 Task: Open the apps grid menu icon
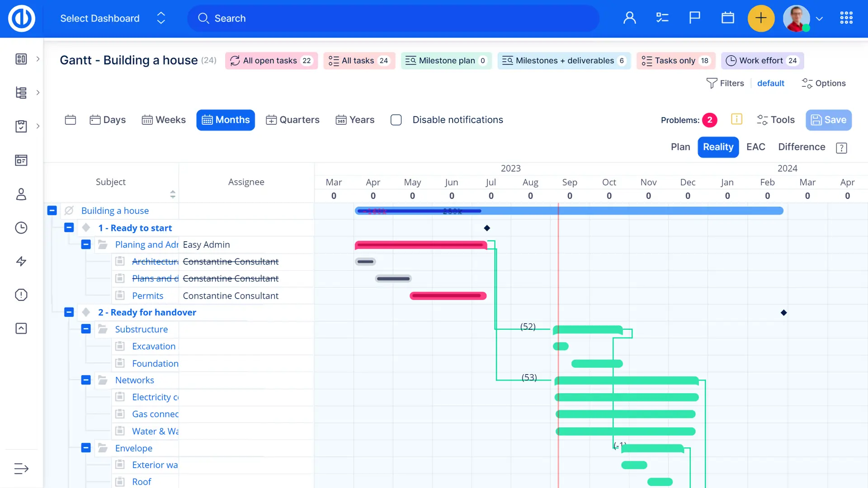[x=846, y=18]
